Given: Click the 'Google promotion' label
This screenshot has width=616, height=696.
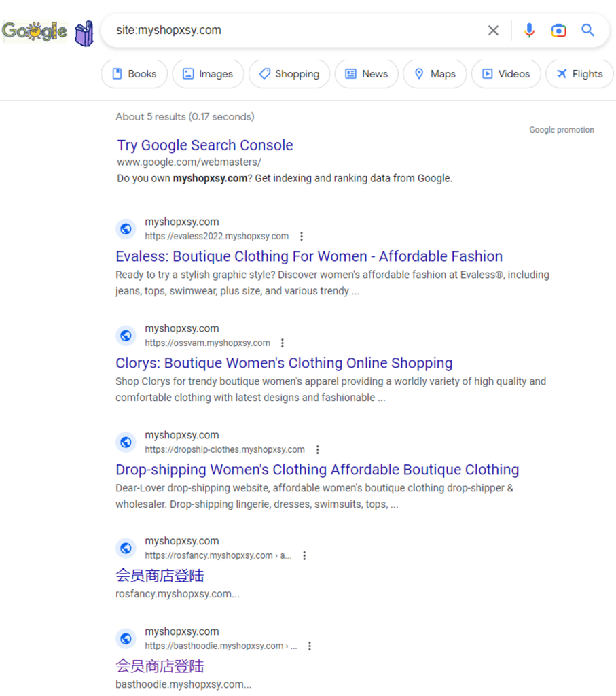Looking at the screenshot, I should [562, 130].
